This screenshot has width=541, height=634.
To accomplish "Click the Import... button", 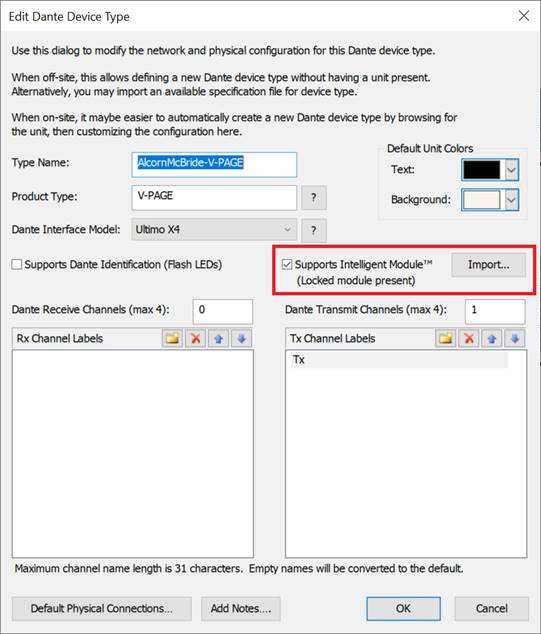I will [488, 265].
